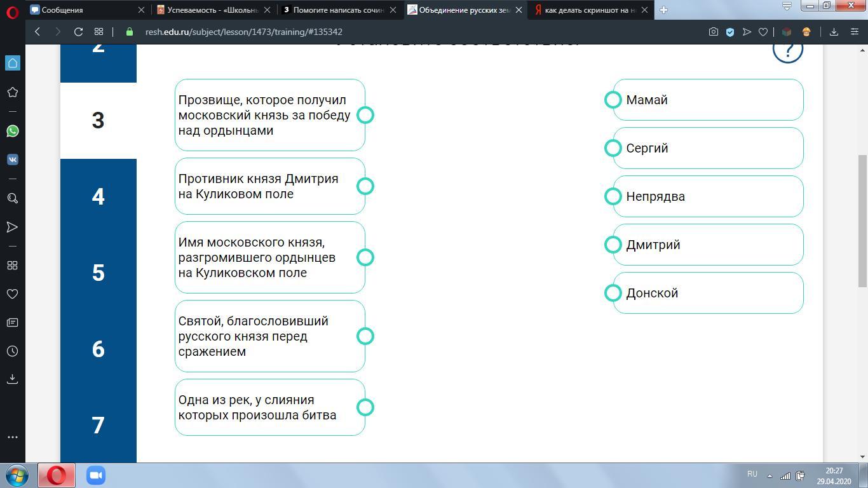Go to exercise number 5
Image resolution: width=868 pixels, height=488 pixels.
coord(98,273)
